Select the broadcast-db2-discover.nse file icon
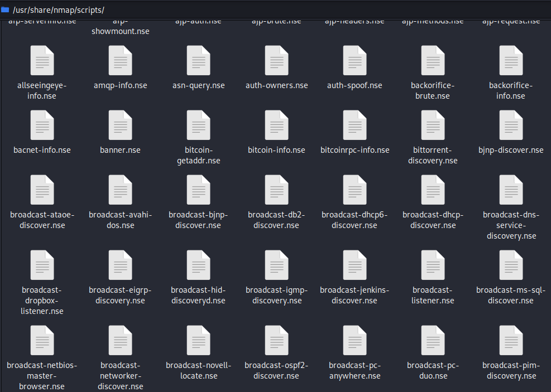551x392 pixels. pos(276,190)
